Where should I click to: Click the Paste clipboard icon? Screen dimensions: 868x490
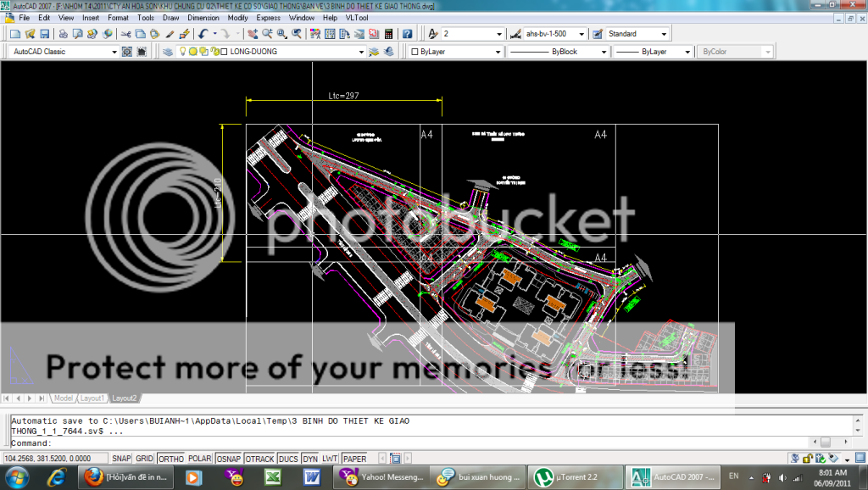[x=155, y=34]
